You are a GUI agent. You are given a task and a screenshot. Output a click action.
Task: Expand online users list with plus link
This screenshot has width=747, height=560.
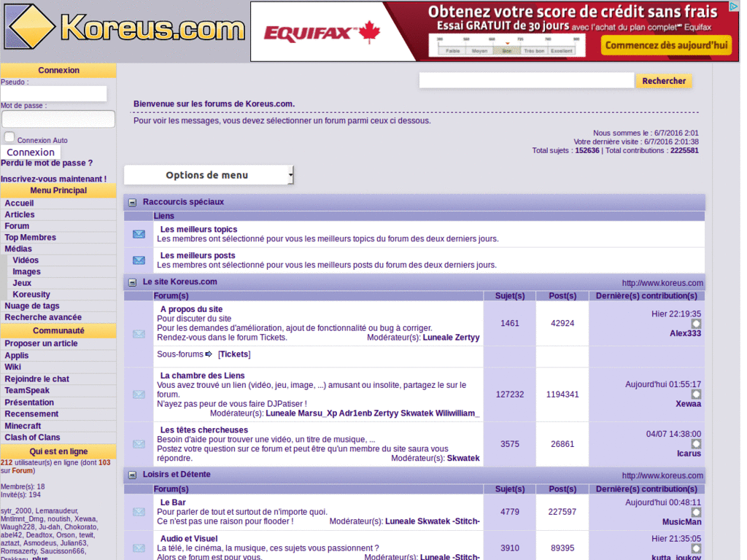[40, 558]
